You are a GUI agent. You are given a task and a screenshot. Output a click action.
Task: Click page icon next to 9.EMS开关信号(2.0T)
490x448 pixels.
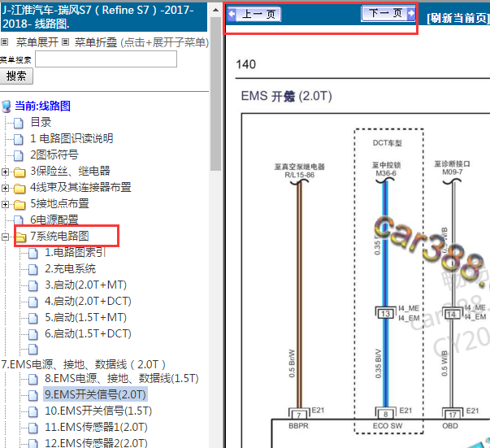click(x=33, y=395)
